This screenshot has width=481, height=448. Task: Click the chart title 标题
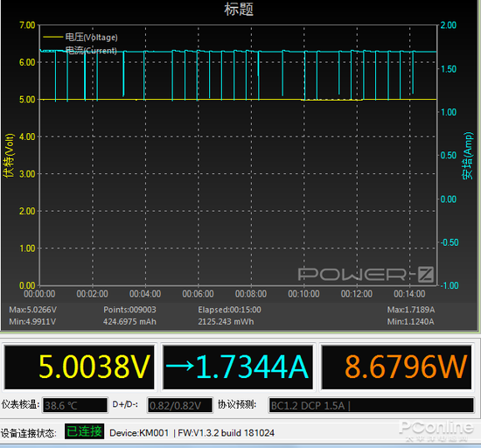[239, 10]
